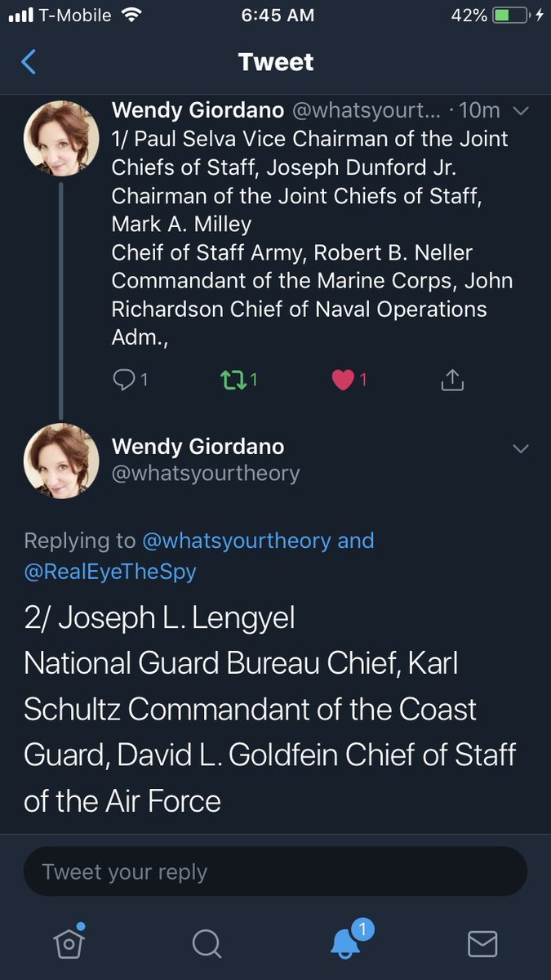Open the @RealEyeTheSpy profile link

[x=110, y=571]
